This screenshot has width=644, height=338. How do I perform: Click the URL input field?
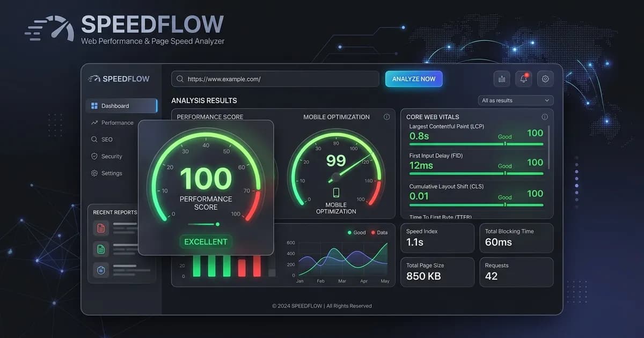tap(275, 79)
